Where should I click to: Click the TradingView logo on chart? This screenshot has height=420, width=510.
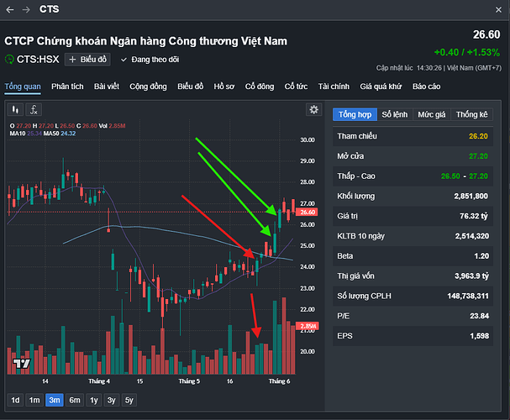(21, 363)
